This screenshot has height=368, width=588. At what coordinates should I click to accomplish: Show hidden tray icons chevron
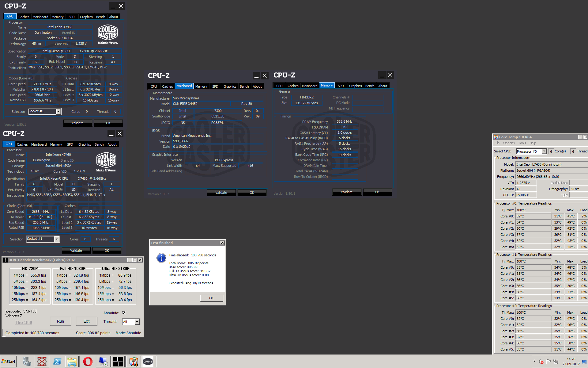(x=534, y=361)
